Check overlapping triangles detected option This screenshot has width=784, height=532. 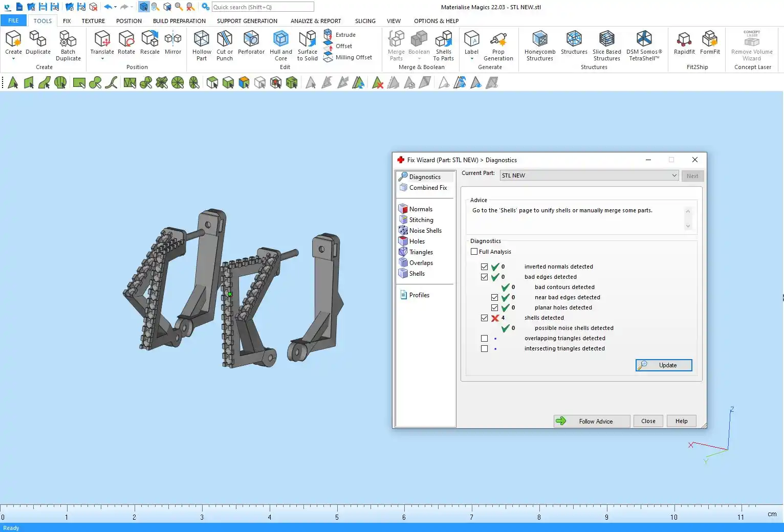485,339
